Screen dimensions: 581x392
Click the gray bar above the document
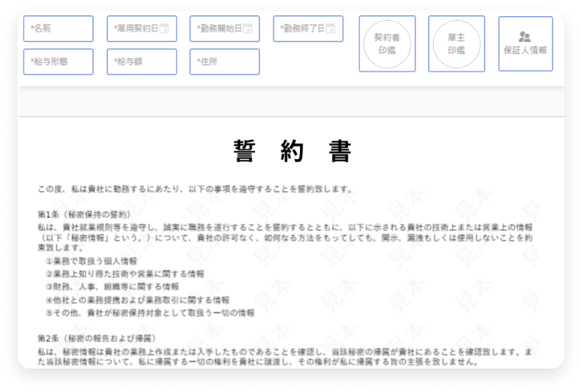point(292,102)
